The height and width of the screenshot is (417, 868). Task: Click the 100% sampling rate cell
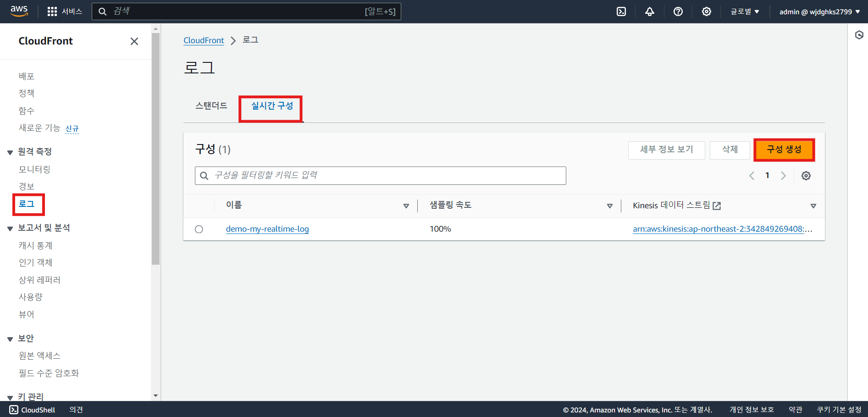pyautogui.click(x=440, y=229)
